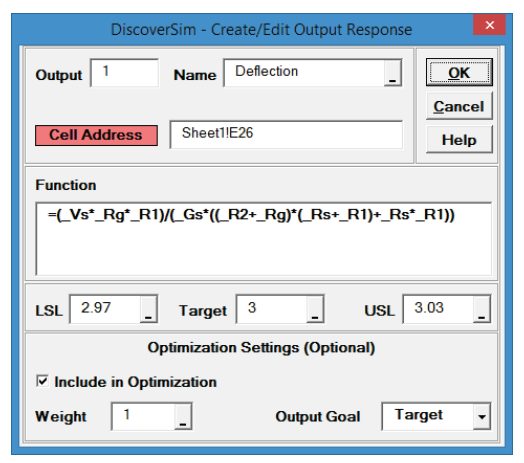Viewport: 524px width, 463px height.
Task: Click the Sheet1!E26 cell address field
Action: [286, 134]
